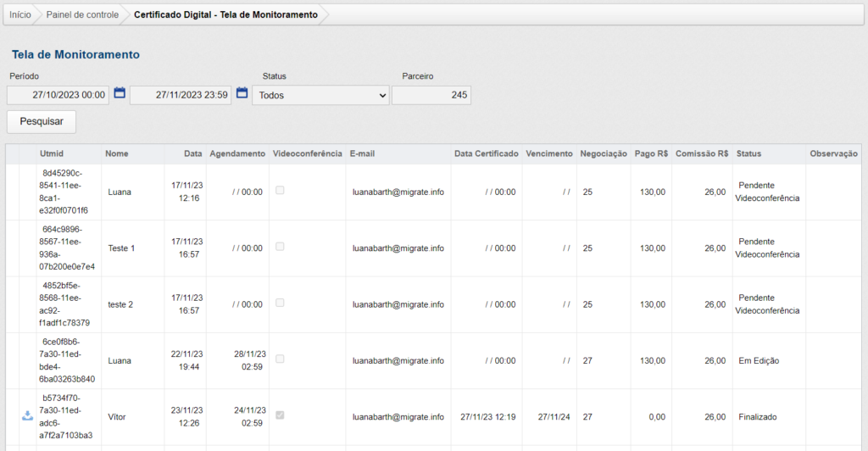Sort by Nome column header
The height and width of the screenshot is (451, 868).
[x=116, y=153]
